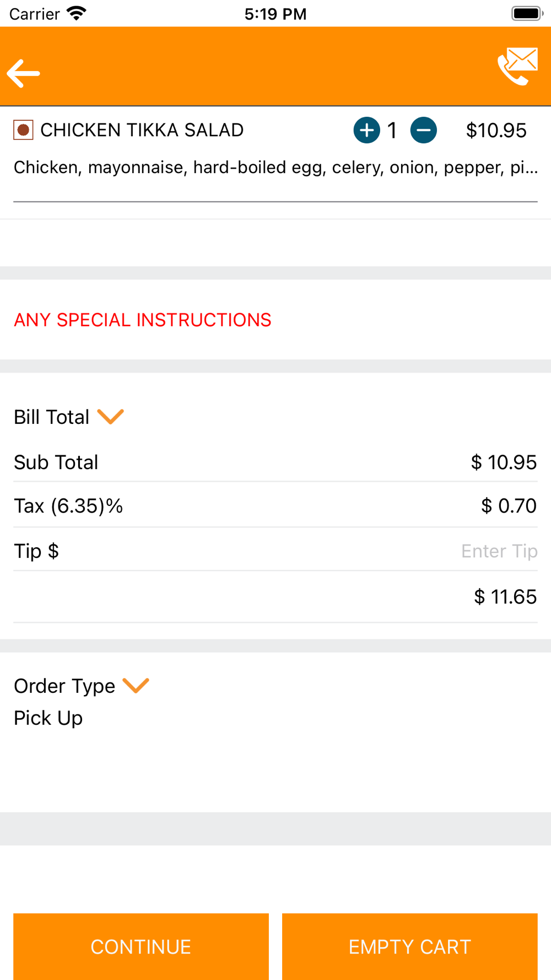Enter a tip in the Tip field
Image resolution: width=551 pixels, height=980 pixels.
click(x=498, y=551)
